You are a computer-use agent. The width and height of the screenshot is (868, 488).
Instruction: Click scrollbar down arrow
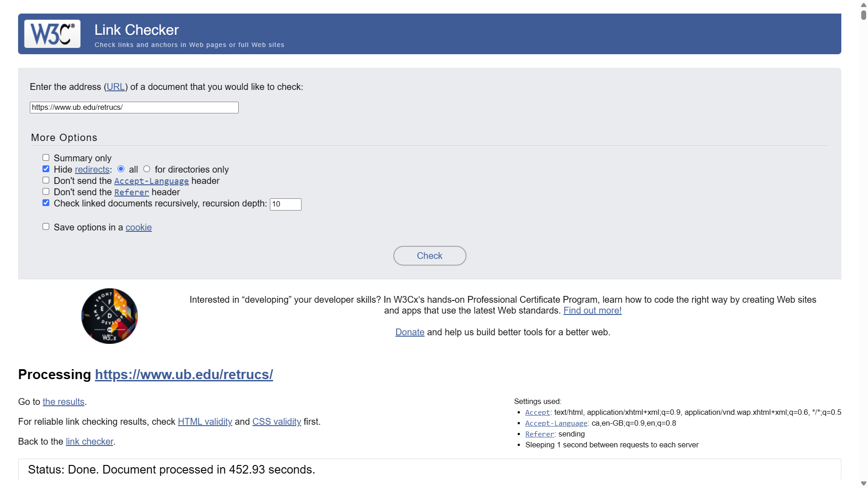[x=863, y=483]
